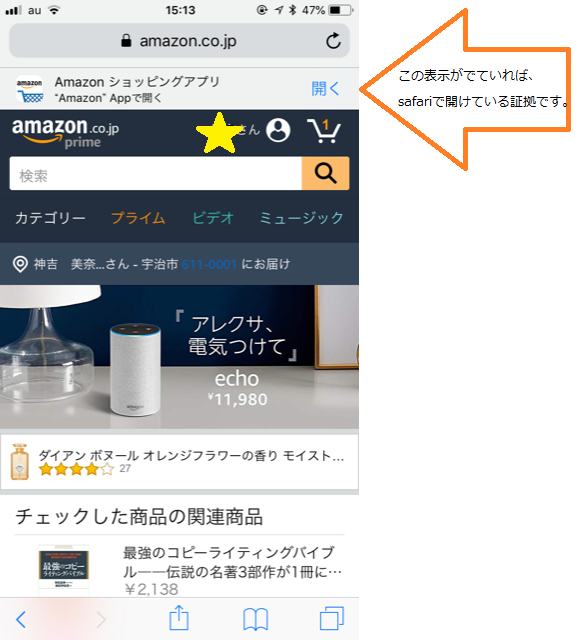Go back with Safari back arrow
This screenshot has width=585, height=640.
[x=21, y=619]
